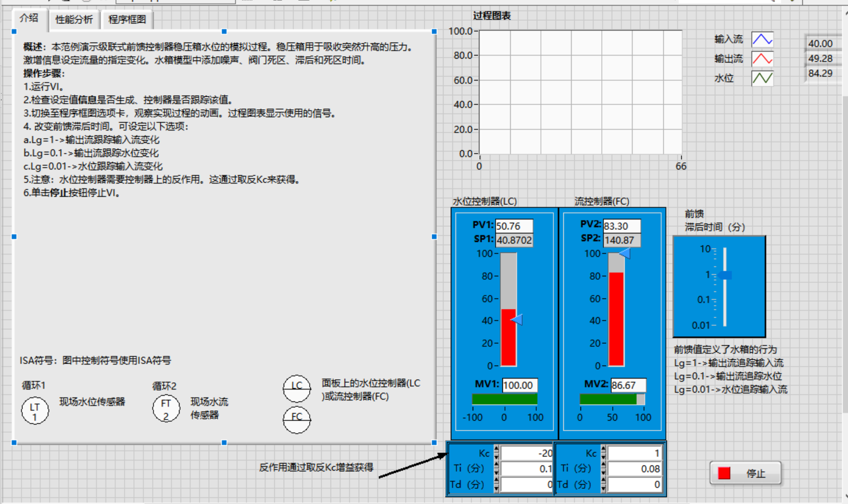Viewport: 848px width, 504px height.
Task: Switch to the 性能分析 tab
Action: point(73,19)
